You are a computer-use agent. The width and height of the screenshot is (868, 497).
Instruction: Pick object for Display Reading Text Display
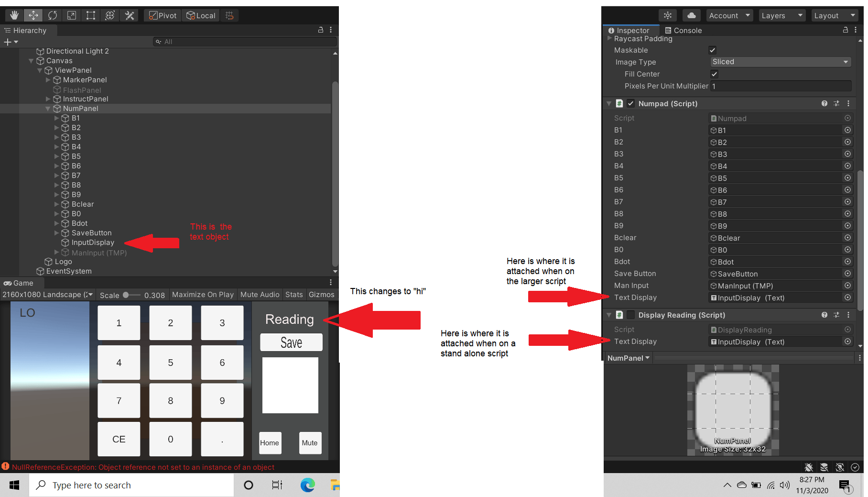tap(847, 342)
